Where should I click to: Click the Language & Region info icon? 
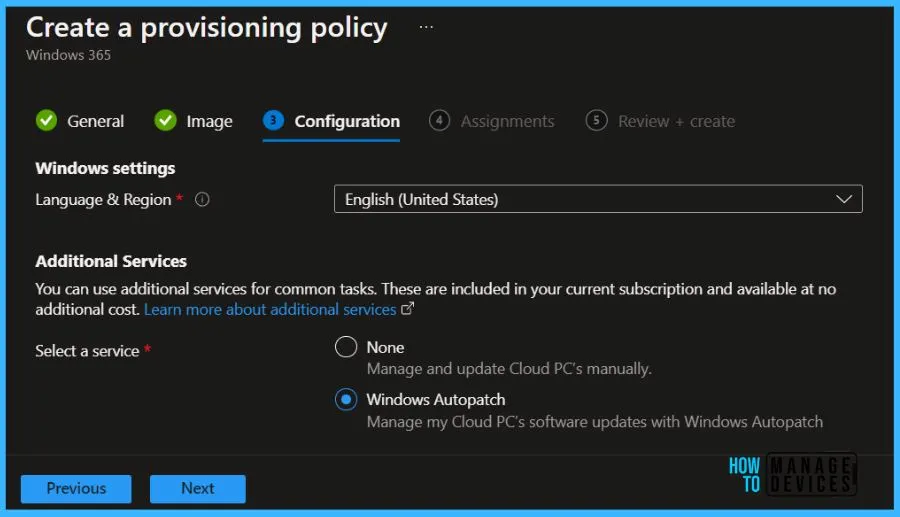click(x=202, y=200)
